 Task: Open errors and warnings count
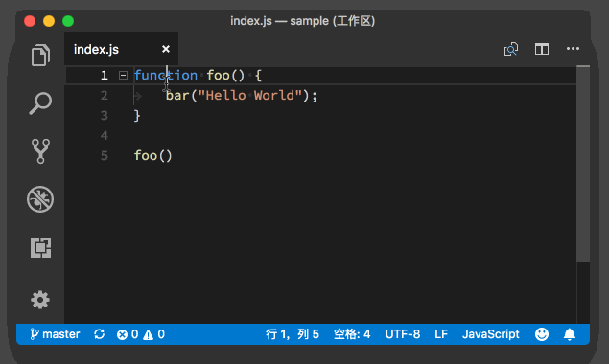pyautogui.click(x=141, y=334)
